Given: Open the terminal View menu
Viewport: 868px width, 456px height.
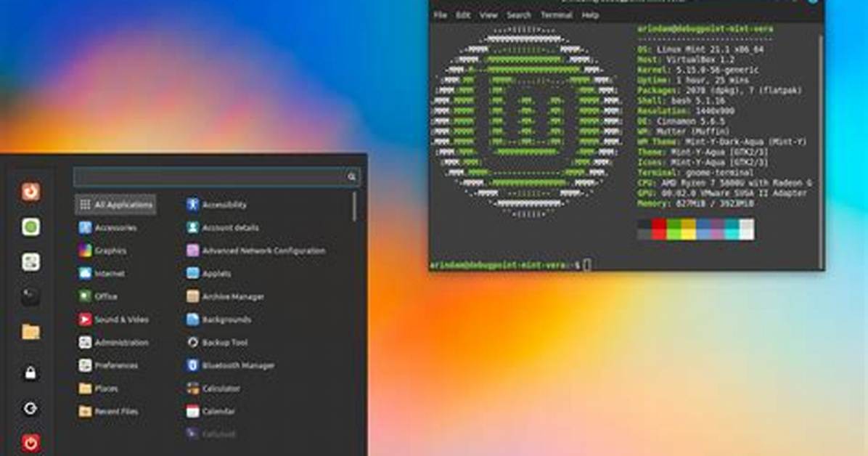Looking at the screenshot, I should tap(488, 15).
